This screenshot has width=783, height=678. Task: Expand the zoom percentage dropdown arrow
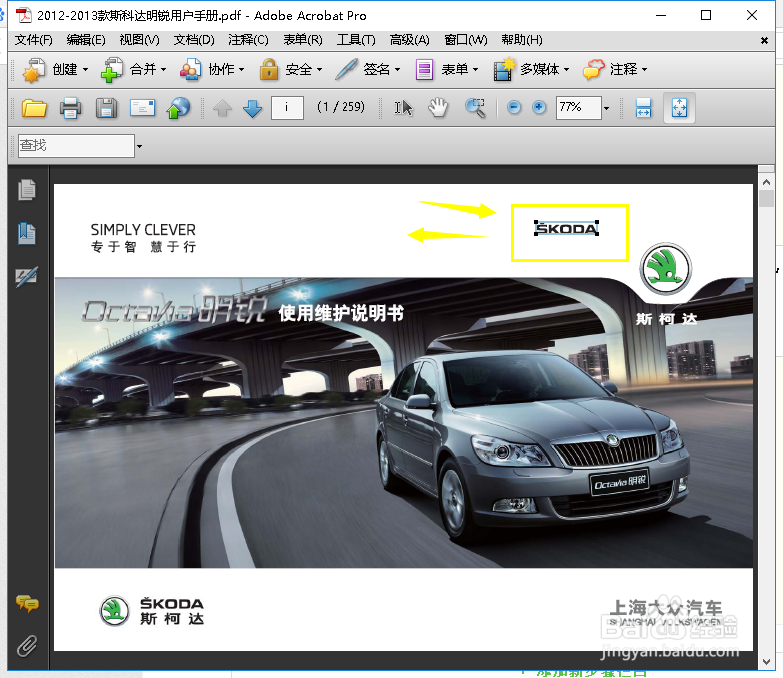(606, 108)
